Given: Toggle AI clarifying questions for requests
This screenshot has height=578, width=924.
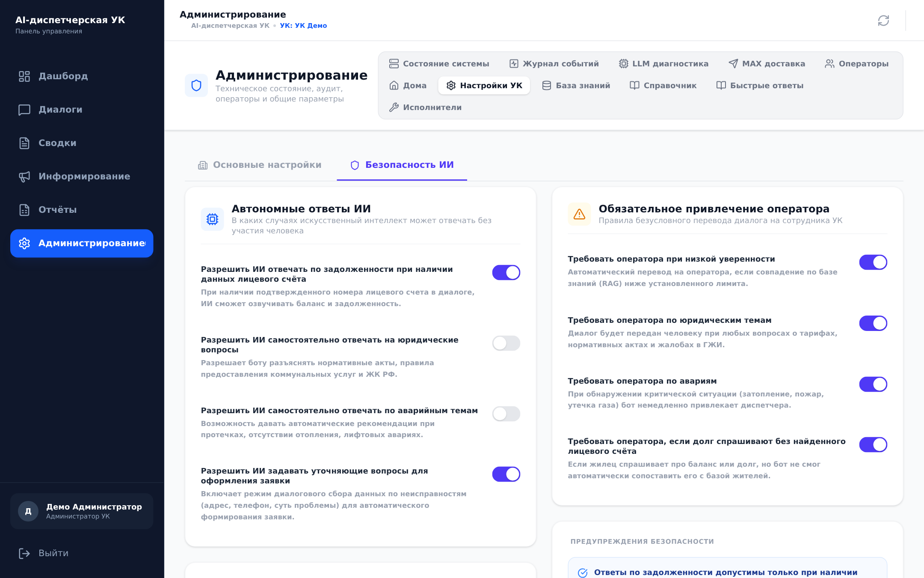Looking at the screenshot, I should (x=506, y=474).
